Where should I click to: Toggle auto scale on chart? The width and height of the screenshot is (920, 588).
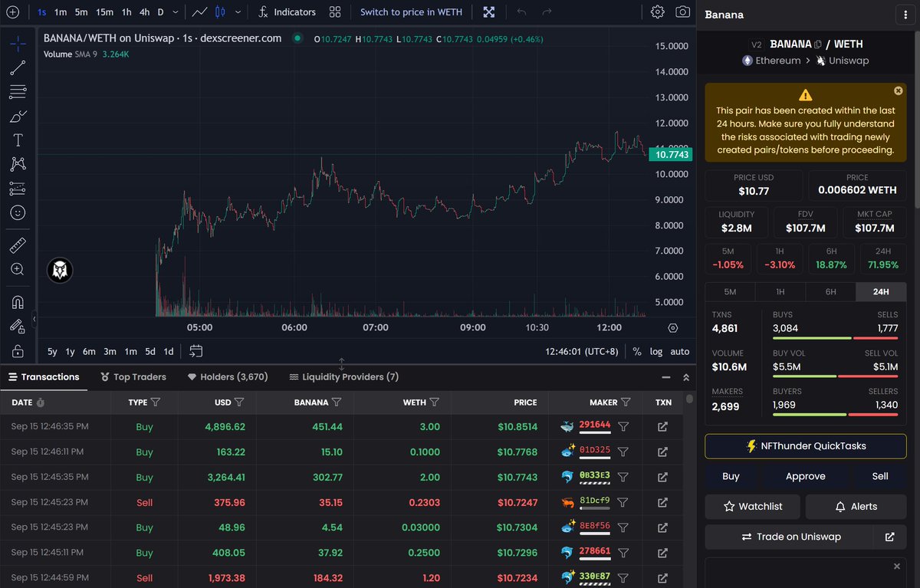679,351
